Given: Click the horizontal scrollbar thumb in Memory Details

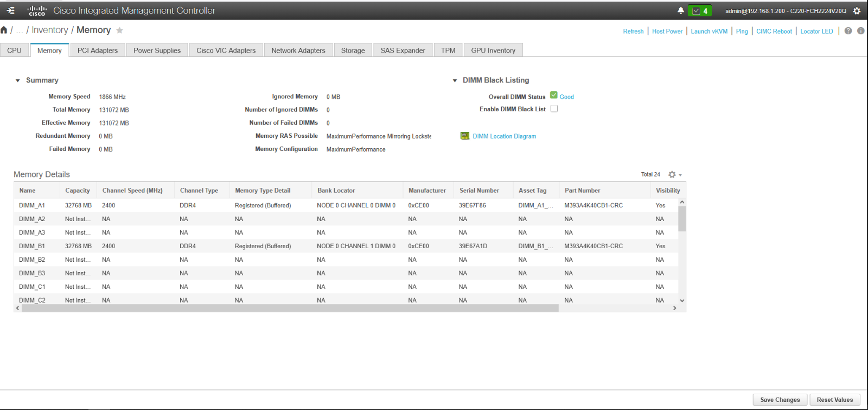Looking at the screenshot, I should pos(289,308).
